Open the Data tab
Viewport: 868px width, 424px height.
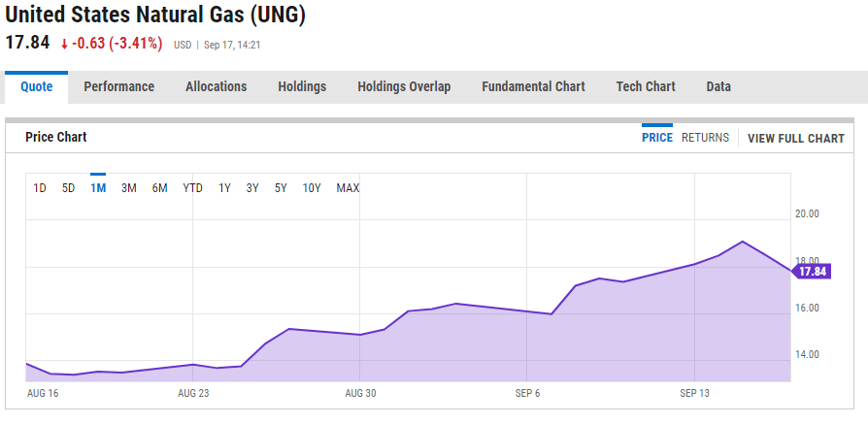(718, 86)
